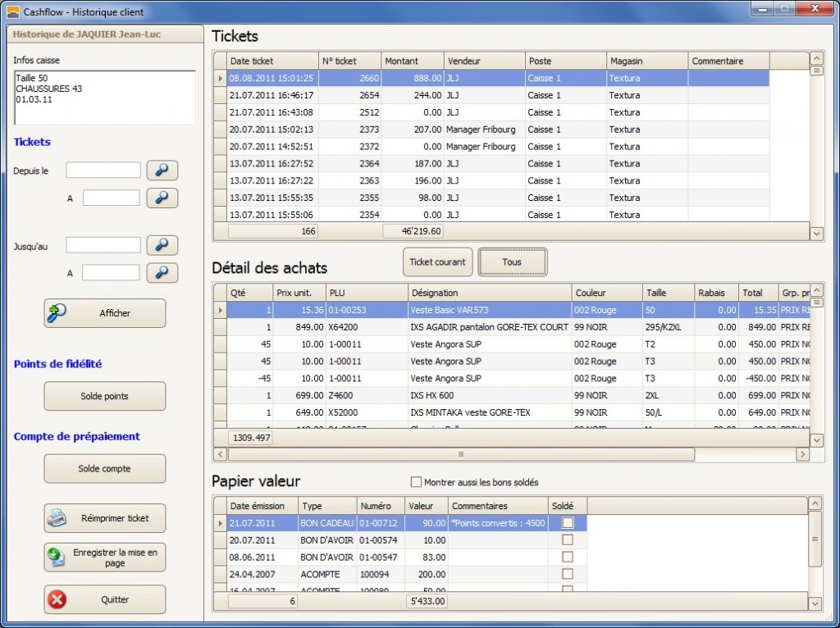Click the magnifier icon beside the 'Depuis le' date field

[162, 171]
